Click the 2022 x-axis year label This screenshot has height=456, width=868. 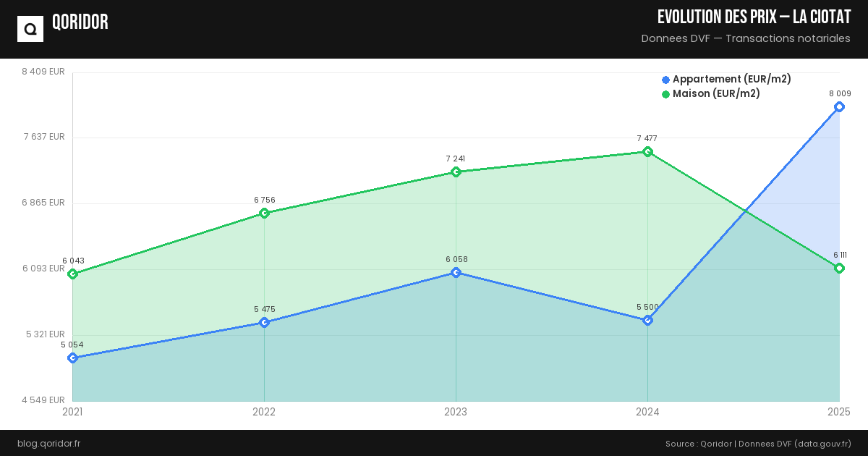coord(264,412)
